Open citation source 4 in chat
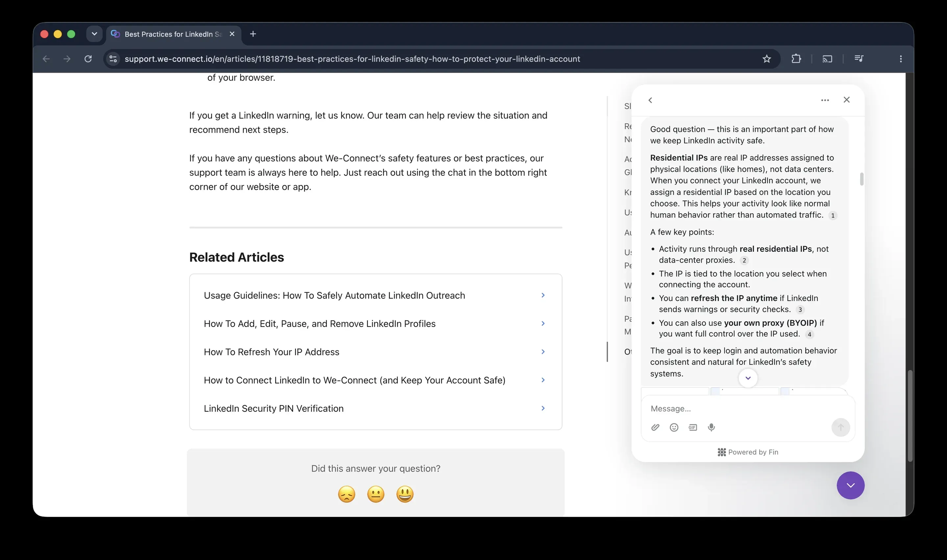Screen dimensions: 947x560 [x=809, y=334]
